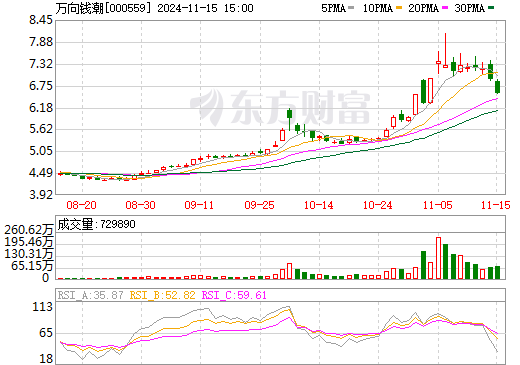This screenshot has width=520, height=365.
Task: Click the RSI_A:35.87 indicator label
Action: [90, 295]
